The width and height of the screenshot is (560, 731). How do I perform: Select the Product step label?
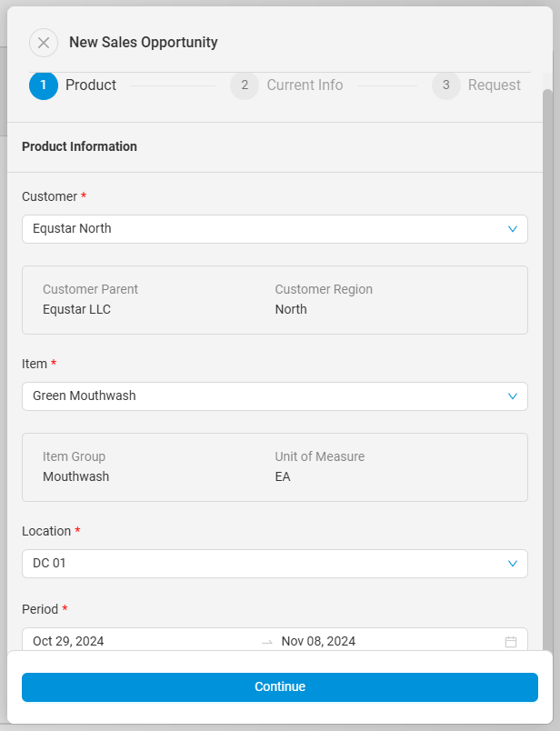[91, 85]
